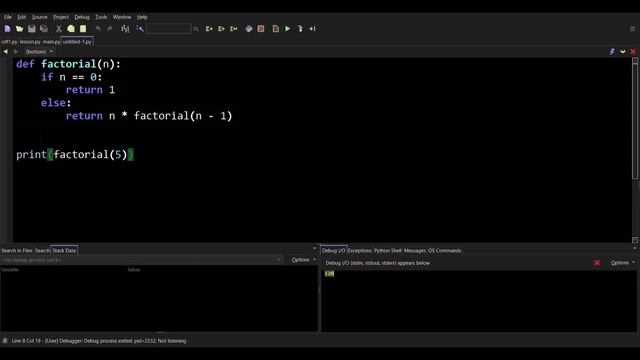Click the Step Out debugger icon
640x360 pixels.
[x=233, y=29]
